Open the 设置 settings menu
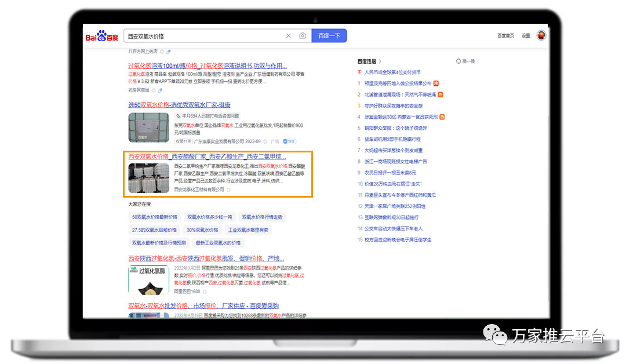 pos(526,36)
